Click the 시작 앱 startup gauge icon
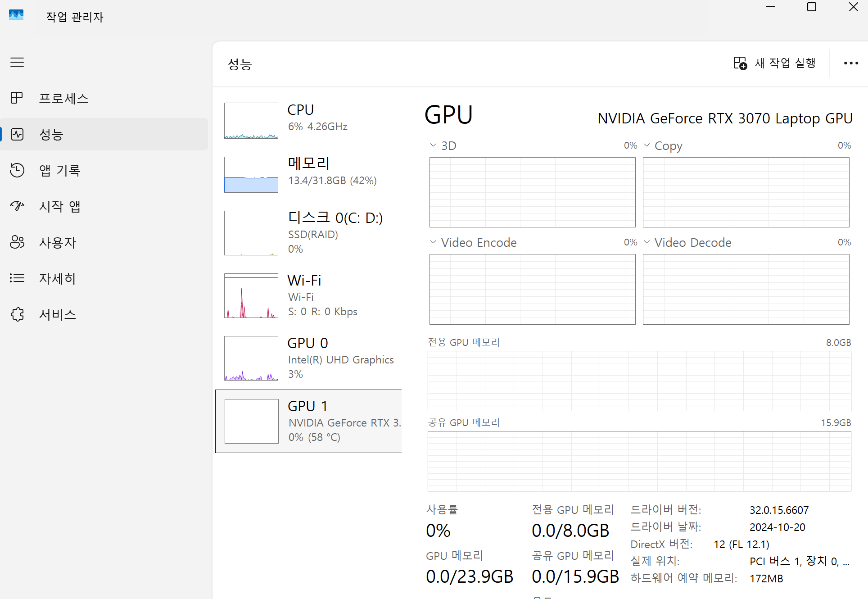 click(x=17, y=206)
